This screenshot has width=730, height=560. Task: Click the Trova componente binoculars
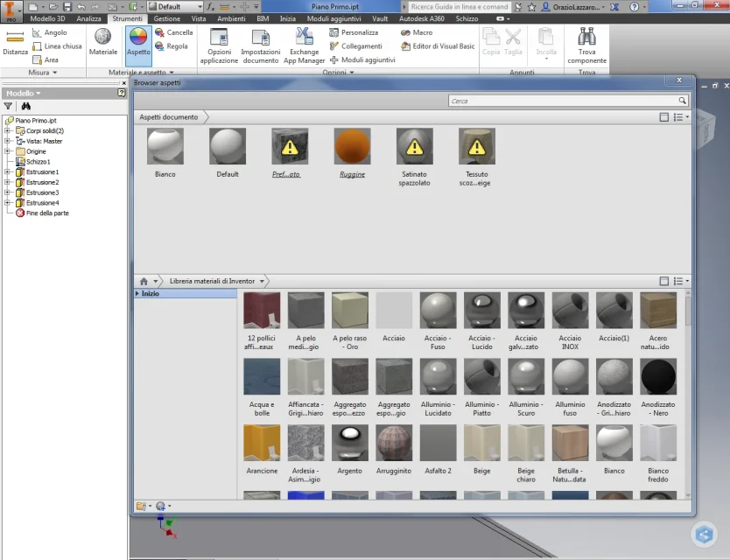coord(586,45)
